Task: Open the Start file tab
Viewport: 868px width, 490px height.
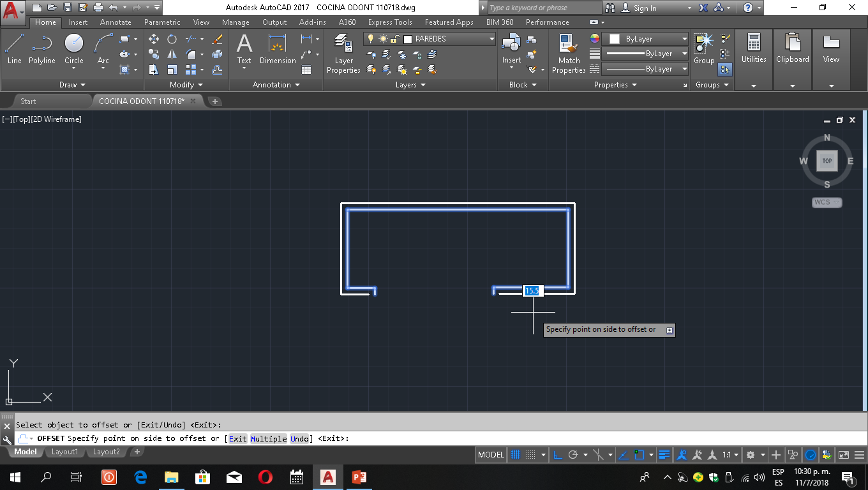Action: [28, 101]
